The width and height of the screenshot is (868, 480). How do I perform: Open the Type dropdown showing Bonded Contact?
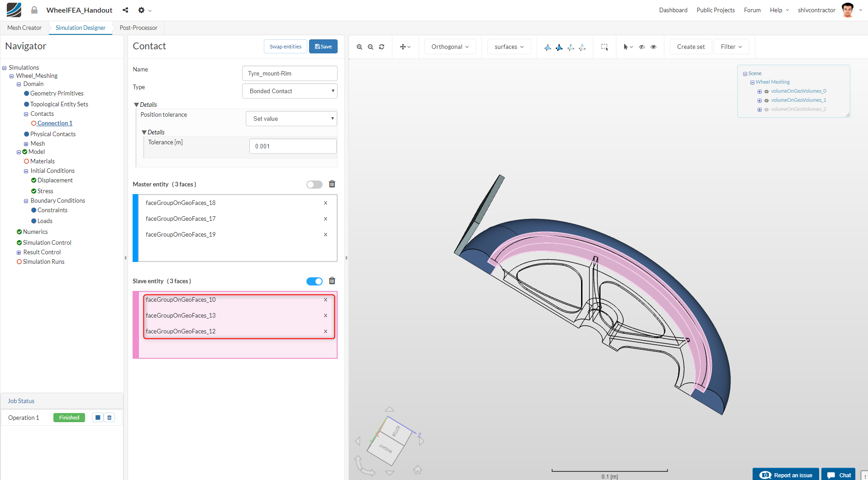[x=290, y=91]
